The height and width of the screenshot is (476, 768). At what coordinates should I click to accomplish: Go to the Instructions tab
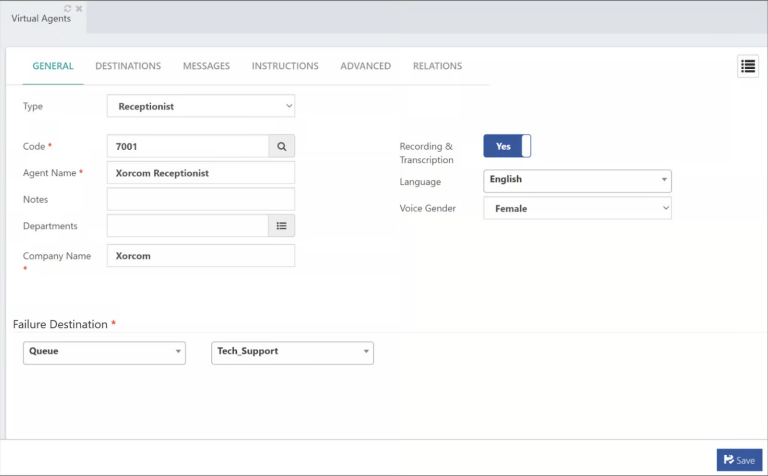[285, 66]
